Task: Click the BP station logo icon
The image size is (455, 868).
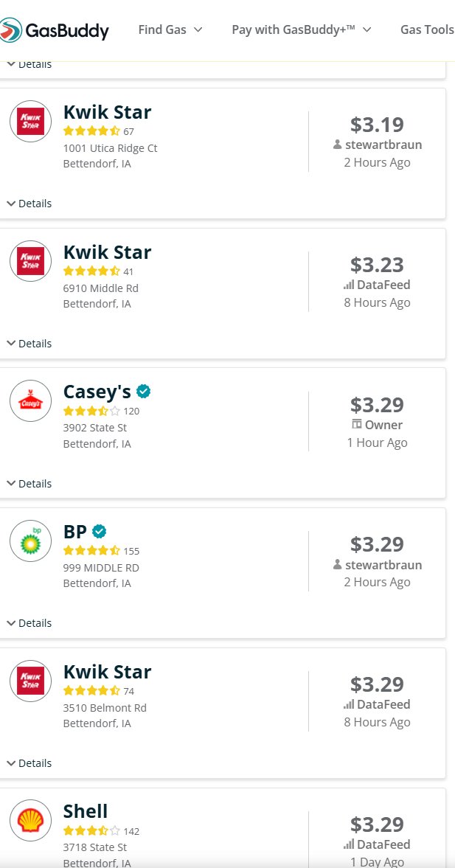Action: coord(30,541)
